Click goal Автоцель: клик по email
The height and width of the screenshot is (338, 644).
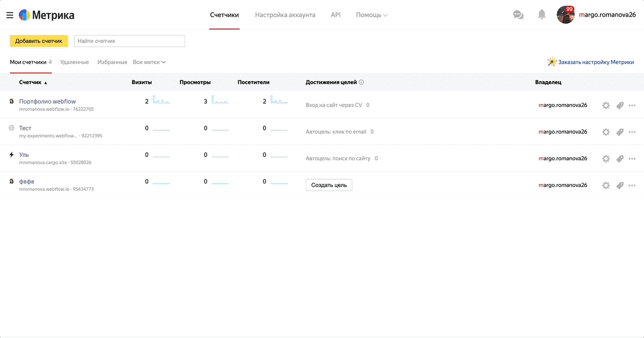pyautogui.click(x=336, y=132)
